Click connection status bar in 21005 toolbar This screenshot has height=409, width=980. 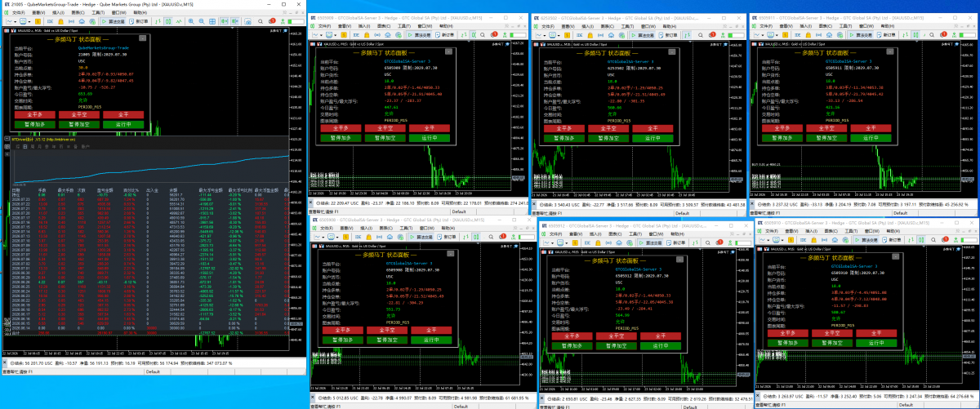click(296, 21)
